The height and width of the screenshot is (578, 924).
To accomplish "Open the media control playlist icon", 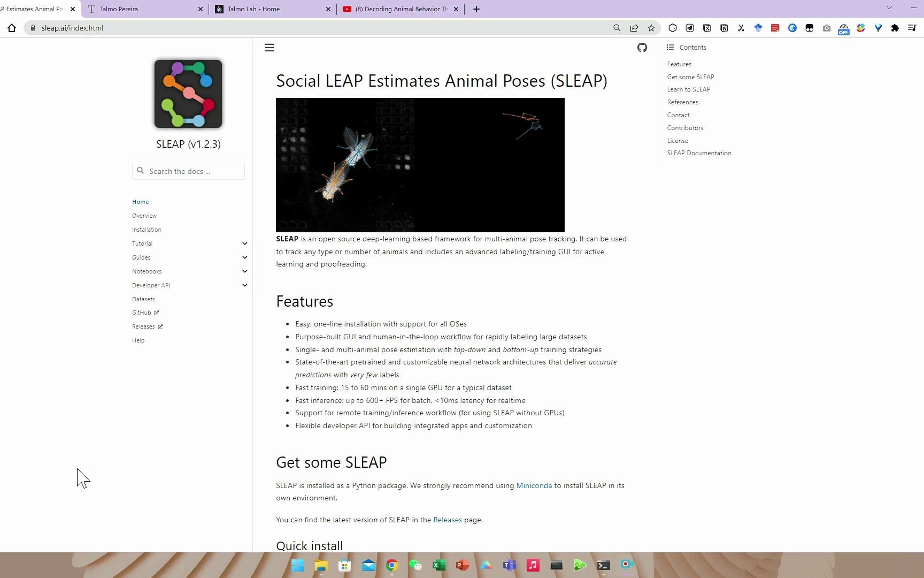I will pos(912,28).
